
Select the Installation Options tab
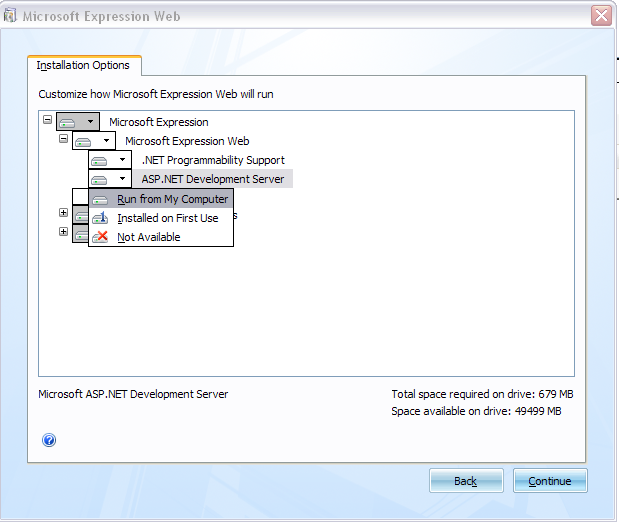coord(83,66)
